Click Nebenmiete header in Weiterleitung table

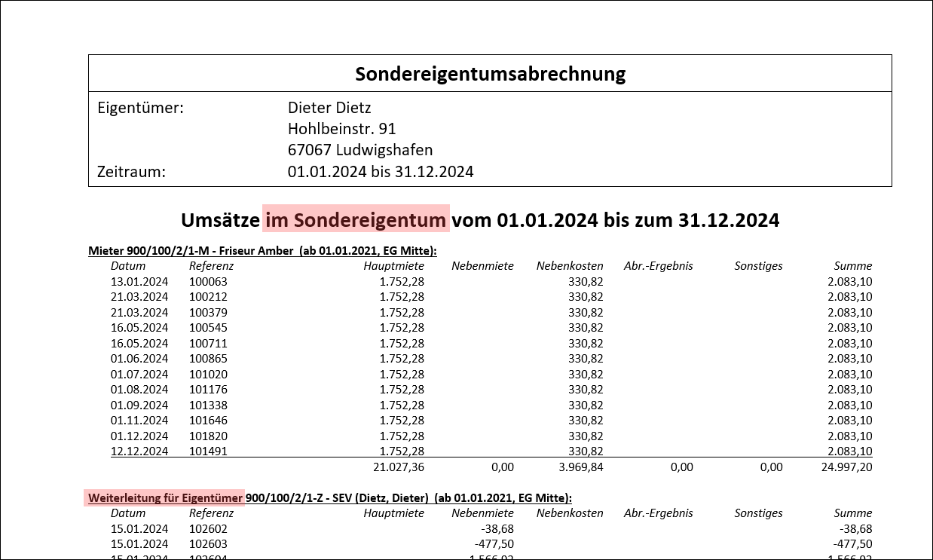click(x=482, y=513)
